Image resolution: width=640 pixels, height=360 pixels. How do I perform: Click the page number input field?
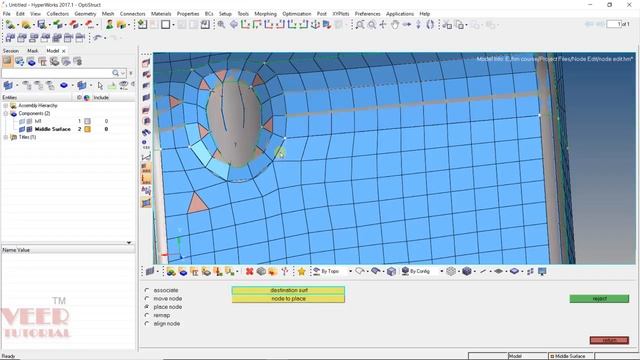coord(613,24)
